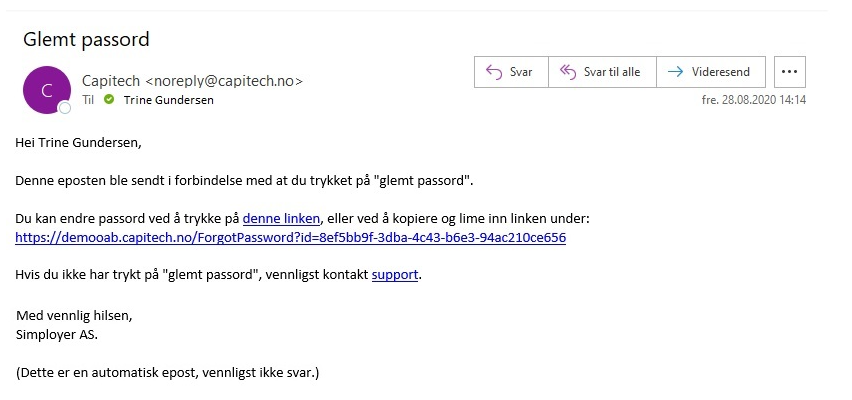The width and height of the screenshot is (852, 400).
Task: Click the Videresend button text
Action: [721, 72]
